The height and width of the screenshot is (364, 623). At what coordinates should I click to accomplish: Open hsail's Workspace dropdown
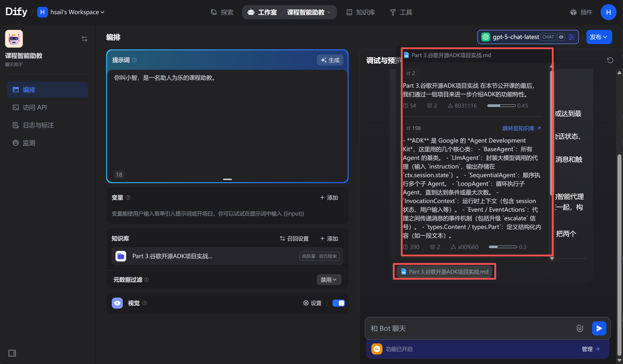point(71,12)
